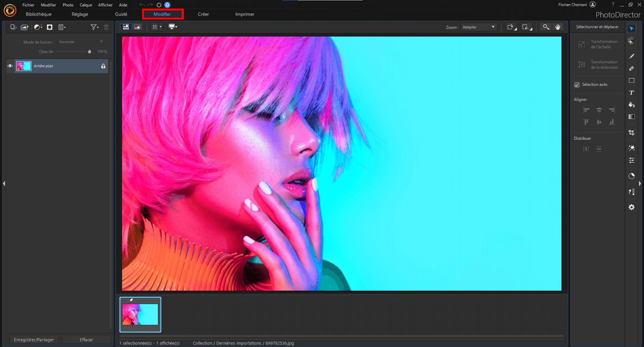Open the Mode de fusion dropdown
This screenshot has height=347, width=644.
pos(81,42)
